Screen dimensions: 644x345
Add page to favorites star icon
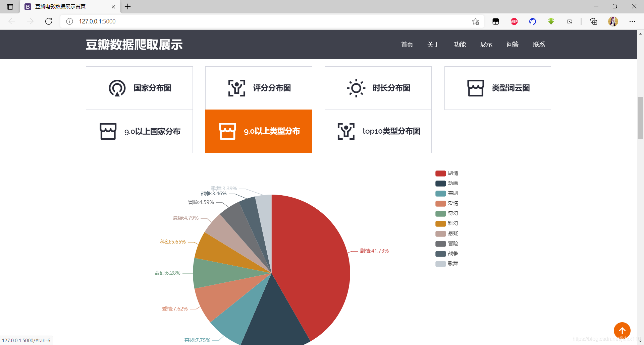[x=476, y=21]
